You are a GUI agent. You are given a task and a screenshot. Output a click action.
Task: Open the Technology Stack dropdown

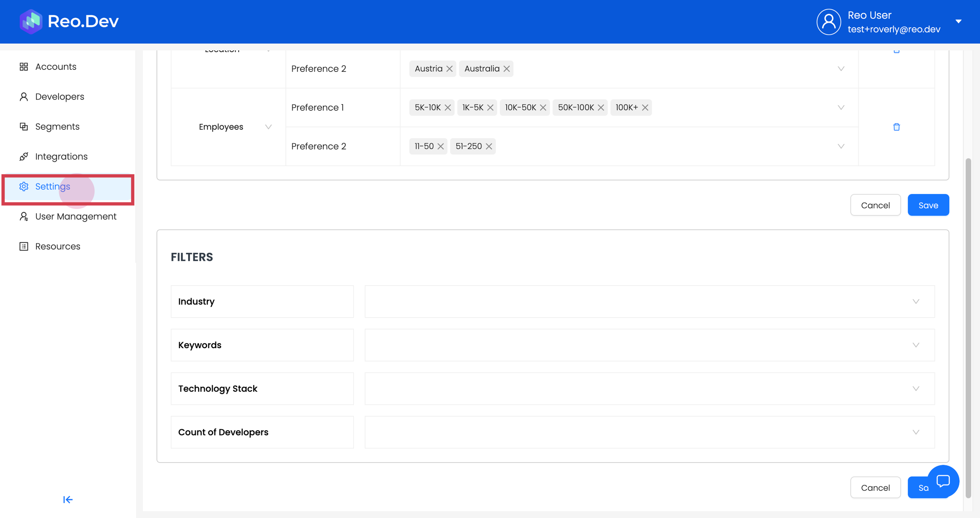coord(915,389)
